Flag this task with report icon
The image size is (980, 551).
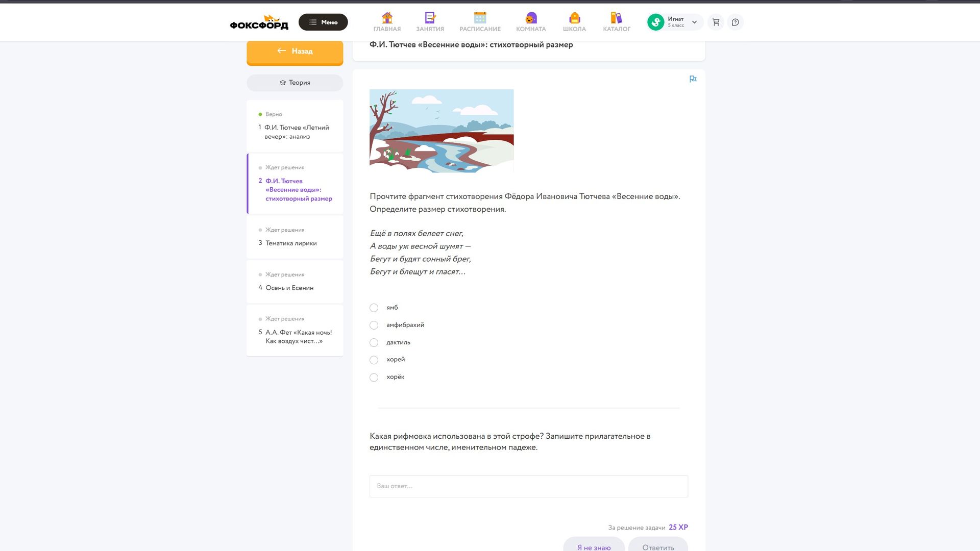pos(693,79)
